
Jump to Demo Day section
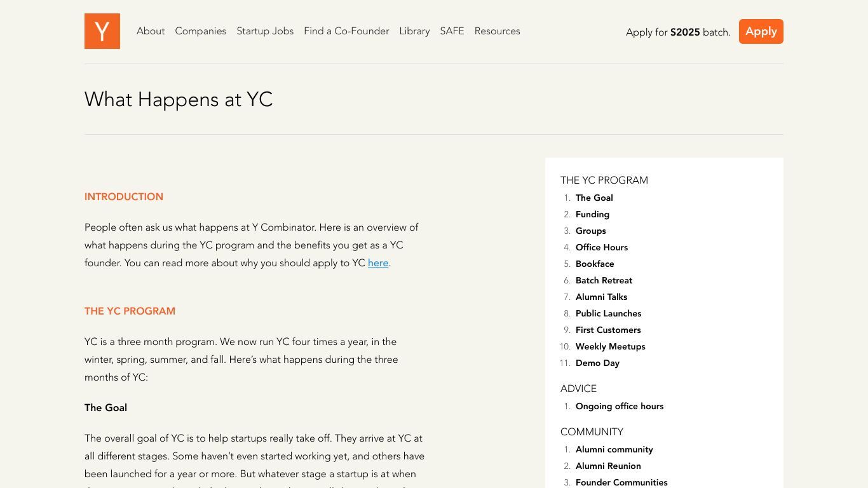pyautogui.click(x=597, y=363)
